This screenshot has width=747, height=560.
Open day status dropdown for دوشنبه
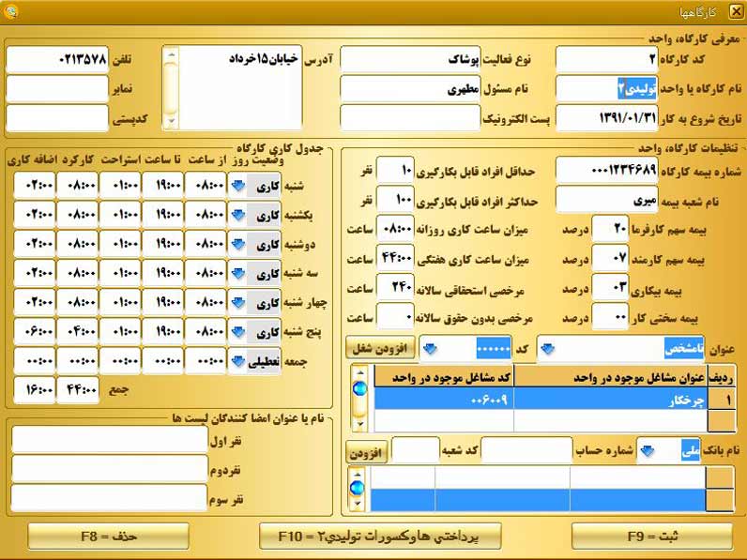click(237, 244)
